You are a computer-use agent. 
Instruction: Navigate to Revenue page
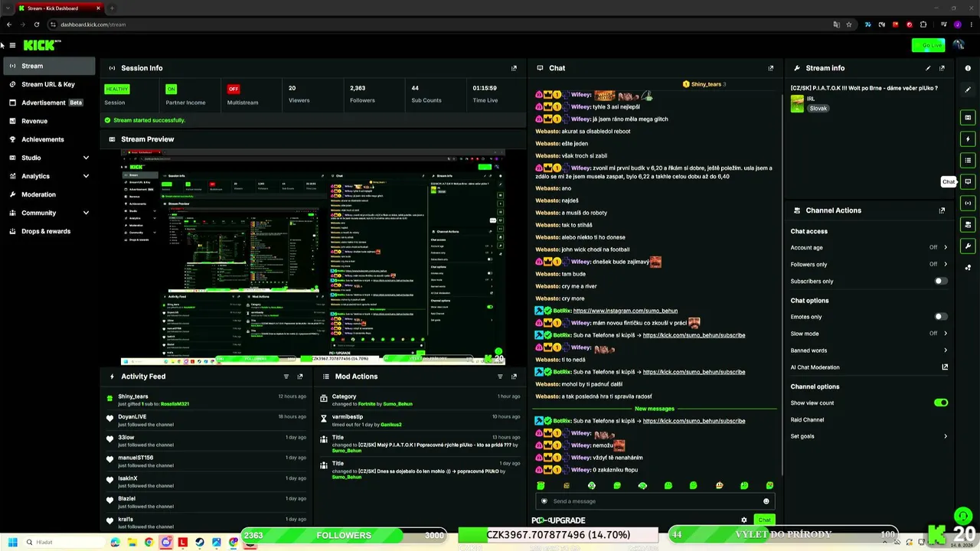click(49, 121)
